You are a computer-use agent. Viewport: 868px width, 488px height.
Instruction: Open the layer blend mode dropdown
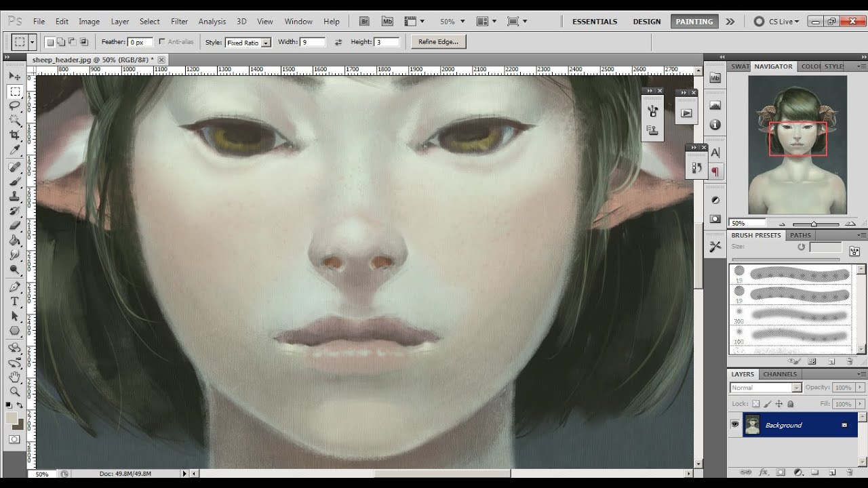tap(766, 388)
